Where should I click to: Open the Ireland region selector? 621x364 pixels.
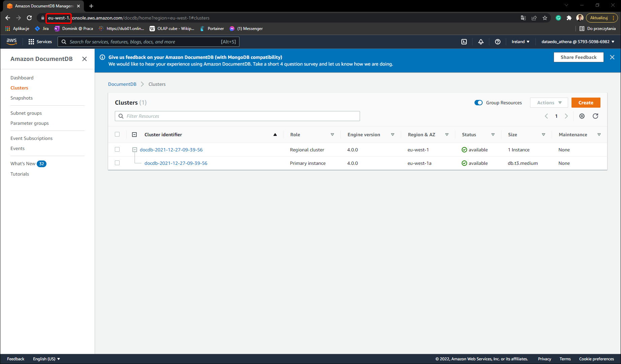(x=520, y=42)
